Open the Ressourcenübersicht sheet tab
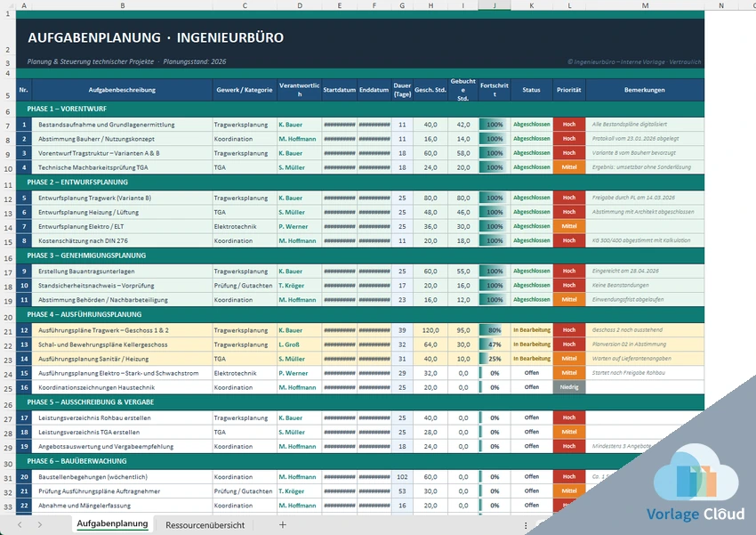This screenshot has width=756, height=535. pos(205,525)
